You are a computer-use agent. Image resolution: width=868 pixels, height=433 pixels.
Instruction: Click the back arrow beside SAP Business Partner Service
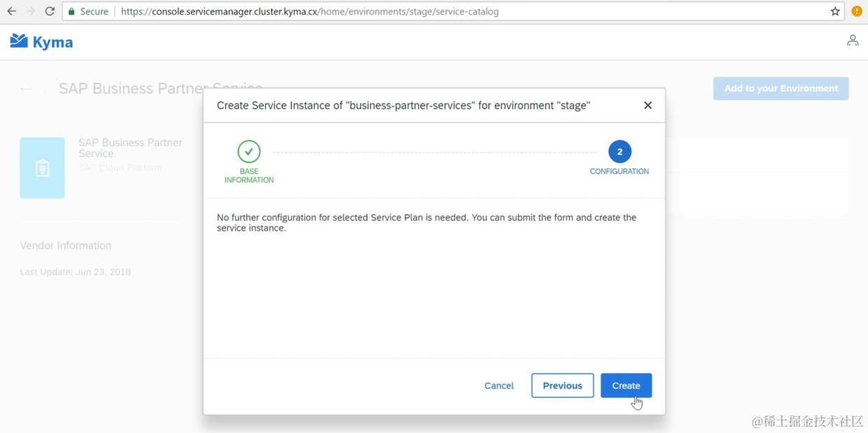pyautogui.click(x=26, y=88)
